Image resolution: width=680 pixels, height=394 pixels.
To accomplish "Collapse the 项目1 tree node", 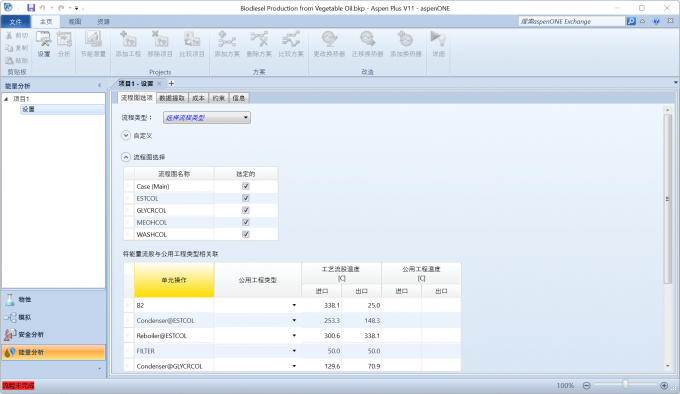I will pyautogui.click(x=6, y=99).
